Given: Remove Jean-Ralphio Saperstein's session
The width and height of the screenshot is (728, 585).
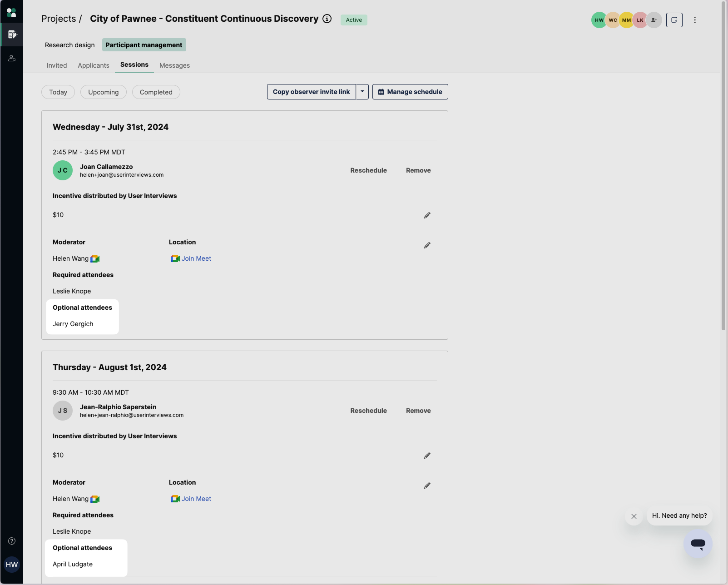Looking at the screenshot, I should coord(418,411).
